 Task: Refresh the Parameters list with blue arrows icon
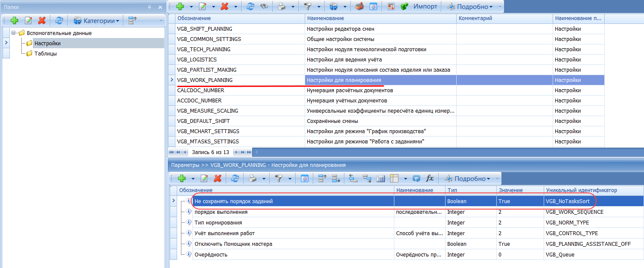235,178
